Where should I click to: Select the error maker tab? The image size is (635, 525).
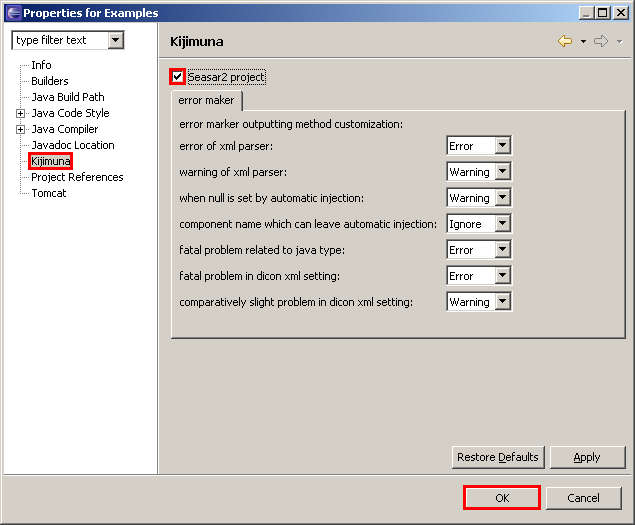pos(206,101)
